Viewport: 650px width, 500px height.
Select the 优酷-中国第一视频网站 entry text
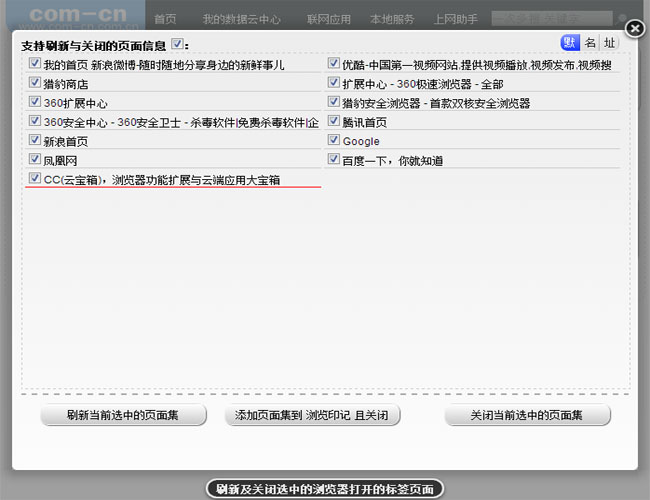pyautogui.click(x=477, y=65)
